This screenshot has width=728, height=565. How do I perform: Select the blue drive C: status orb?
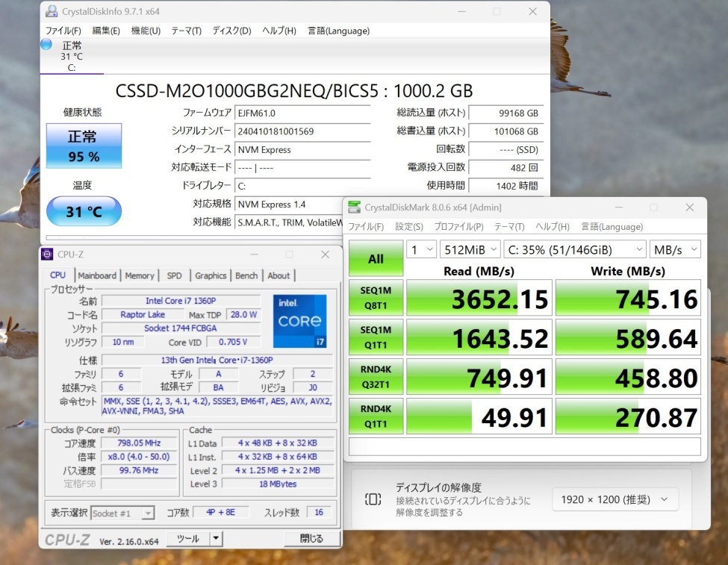point(46,45)
